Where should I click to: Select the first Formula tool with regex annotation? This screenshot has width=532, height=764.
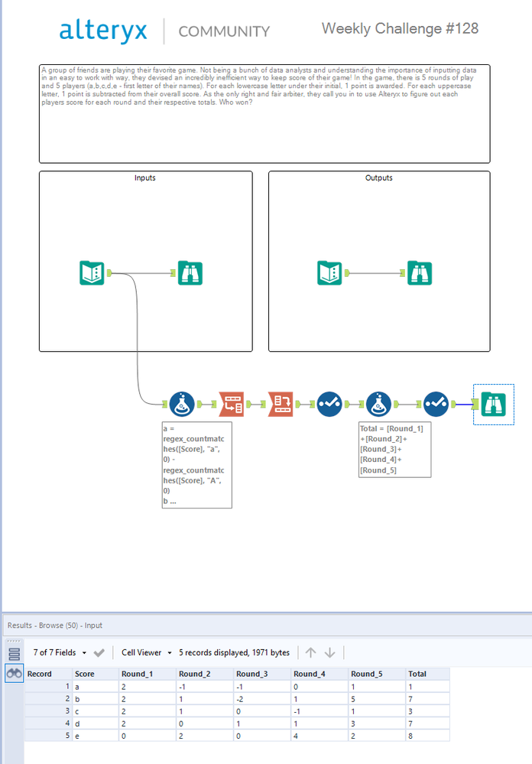[182, 404]
